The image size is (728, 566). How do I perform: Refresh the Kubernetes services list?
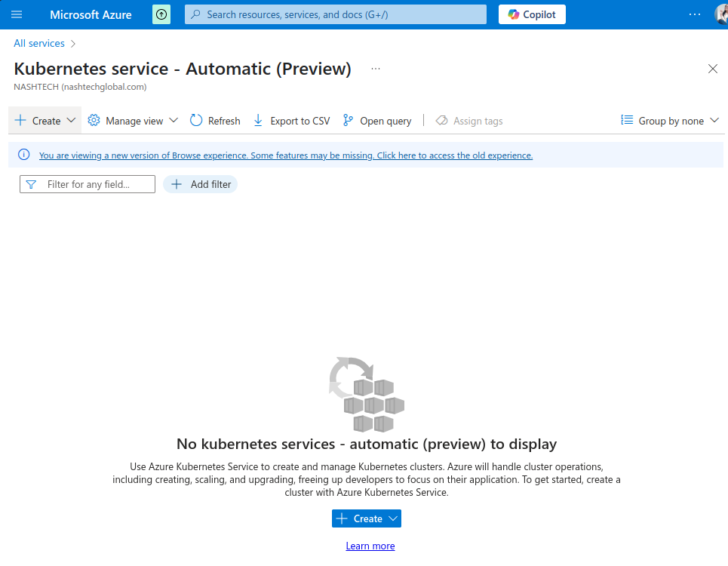click(215, 121)
